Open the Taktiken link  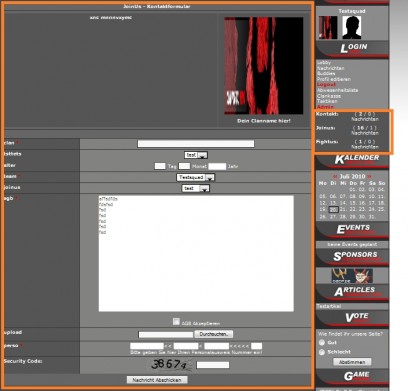pos(327,101)
